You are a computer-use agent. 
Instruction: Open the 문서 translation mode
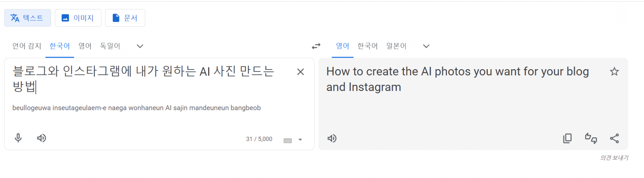[x=125, y=18]
